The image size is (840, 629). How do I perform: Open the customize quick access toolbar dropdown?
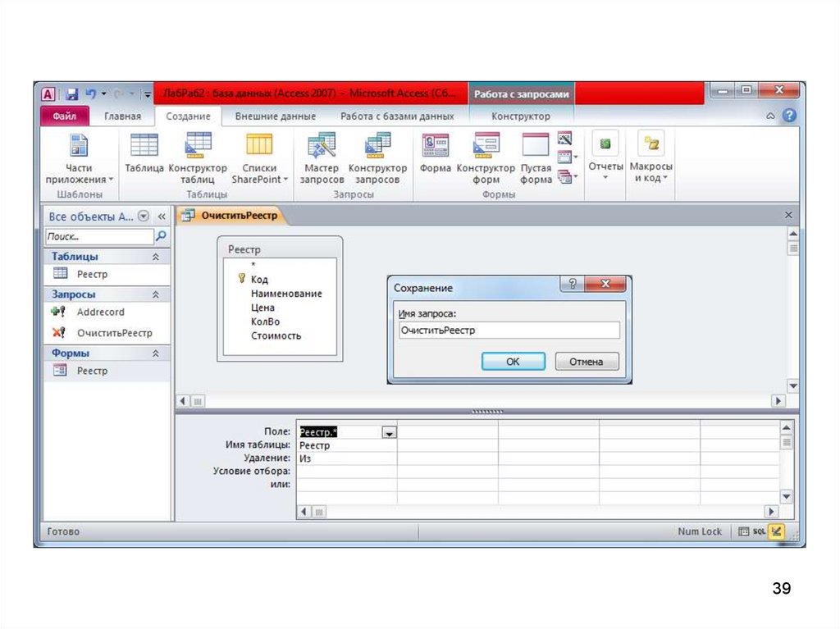coord(147,94)
